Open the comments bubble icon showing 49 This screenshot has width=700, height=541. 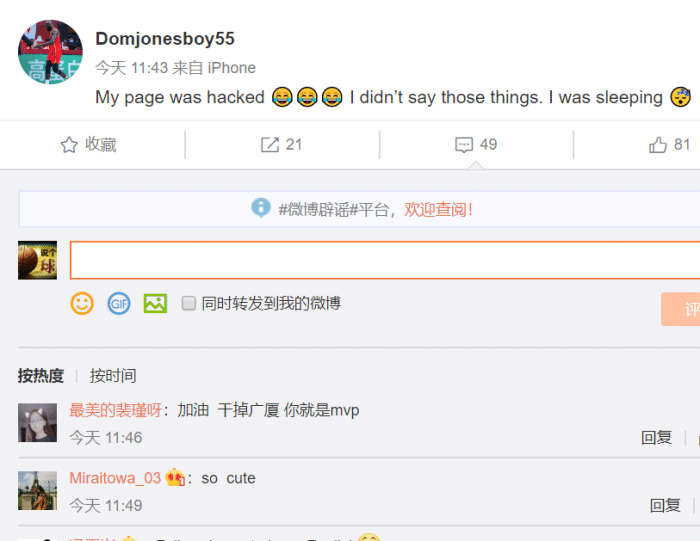click(x=464, y=145)
